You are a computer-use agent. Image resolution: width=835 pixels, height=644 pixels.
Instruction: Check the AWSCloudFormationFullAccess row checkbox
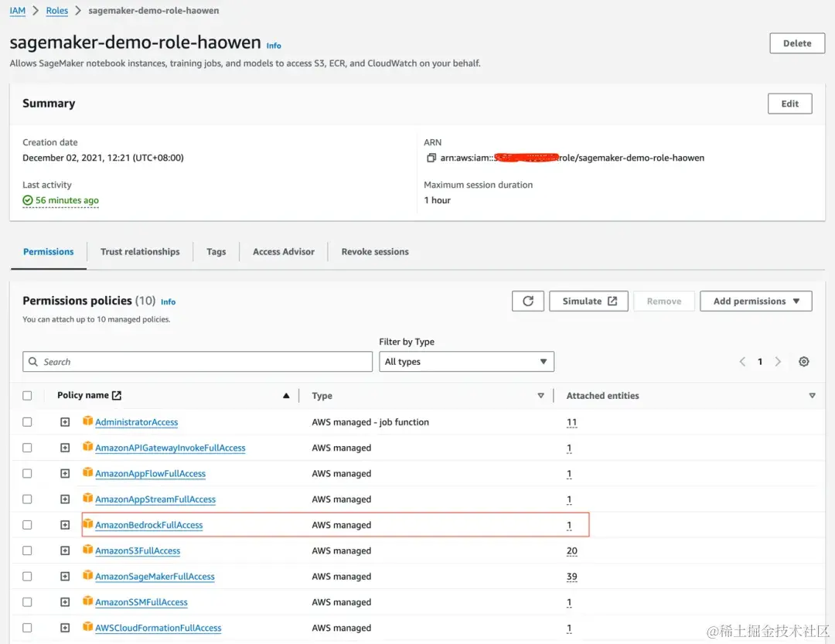(27, 628)
